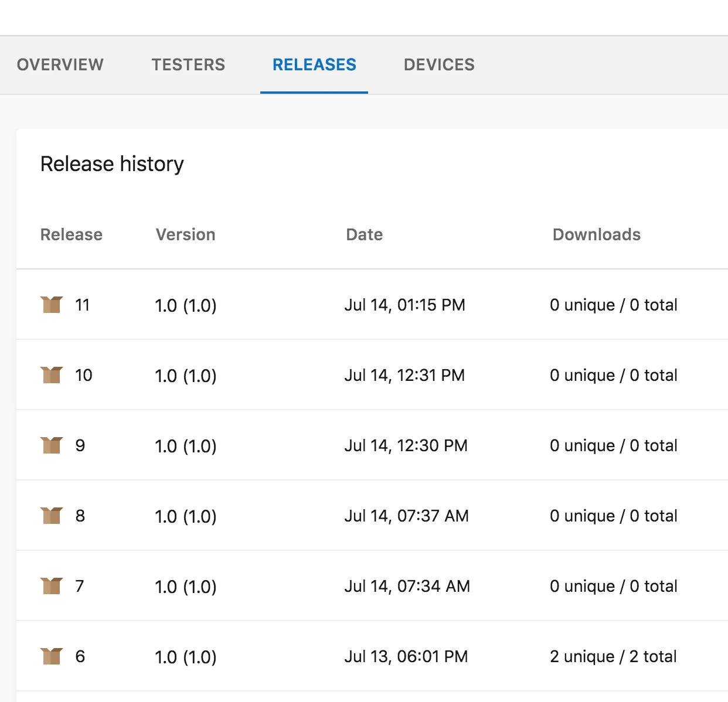728x702 pixels.
Task: Open release number 11
Action: click(82, 305)
